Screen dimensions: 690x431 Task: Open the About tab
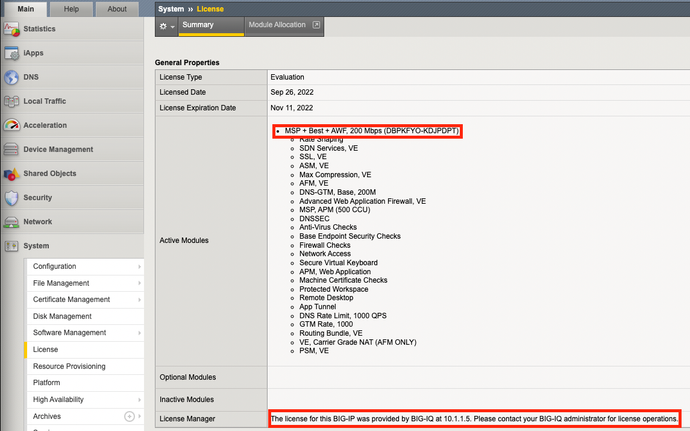click(x=117, y=9)
